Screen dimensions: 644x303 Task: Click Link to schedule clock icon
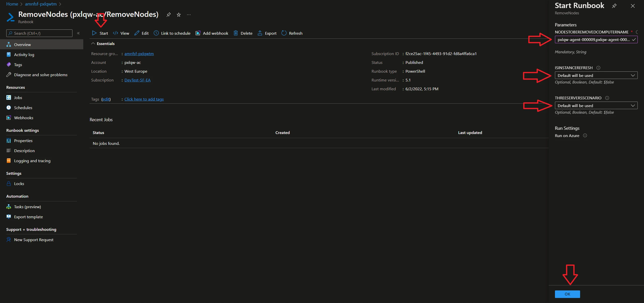point(156,33)
